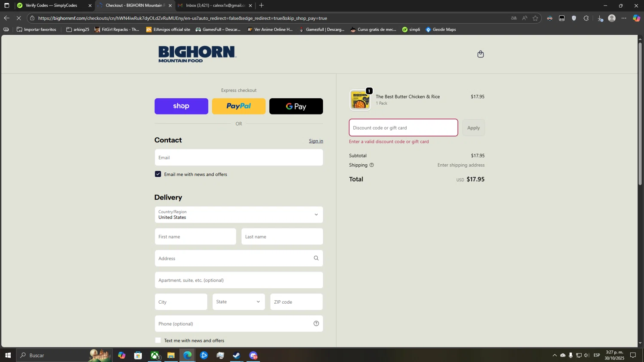Open the black-square extension with two eyes
This screenshot has width=644, height=362.
point(562,18)
